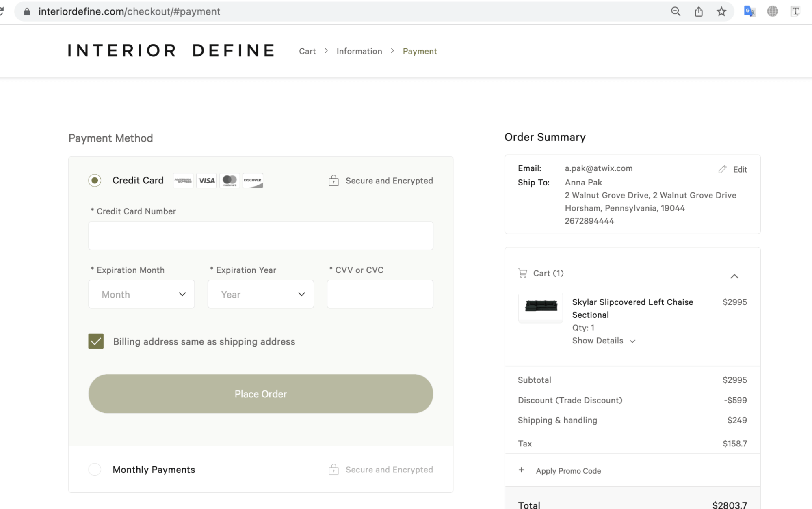Click the lock icon beside Credit Card Secure and Encrypted
This screenshot has width=812, height=509.
pyautogui.click(x=333, y=181)
